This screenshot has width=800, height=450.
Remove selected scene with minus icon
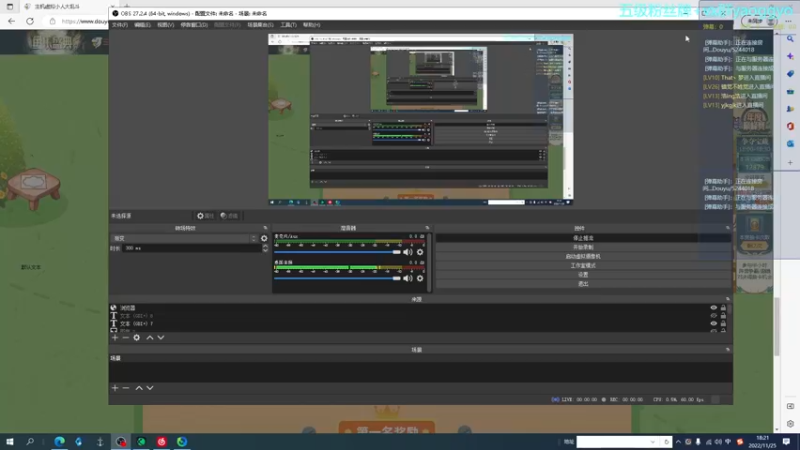(126, 388)
